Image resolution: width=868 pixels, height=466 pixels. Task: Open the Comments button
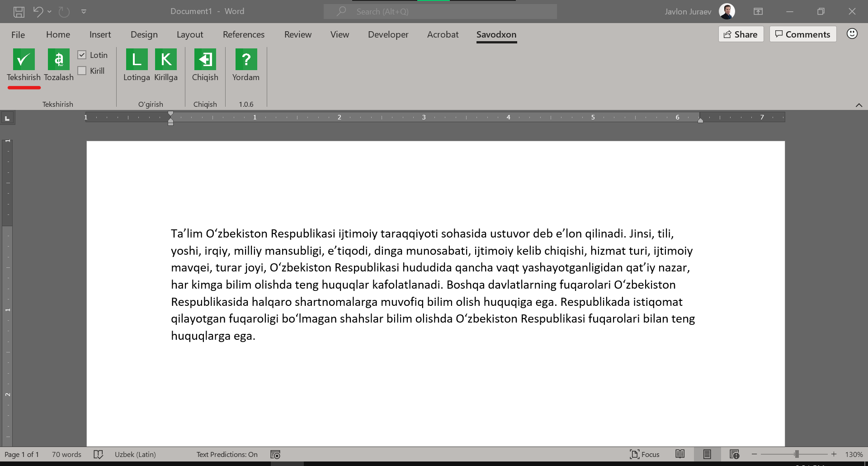(x=802, y=34)
